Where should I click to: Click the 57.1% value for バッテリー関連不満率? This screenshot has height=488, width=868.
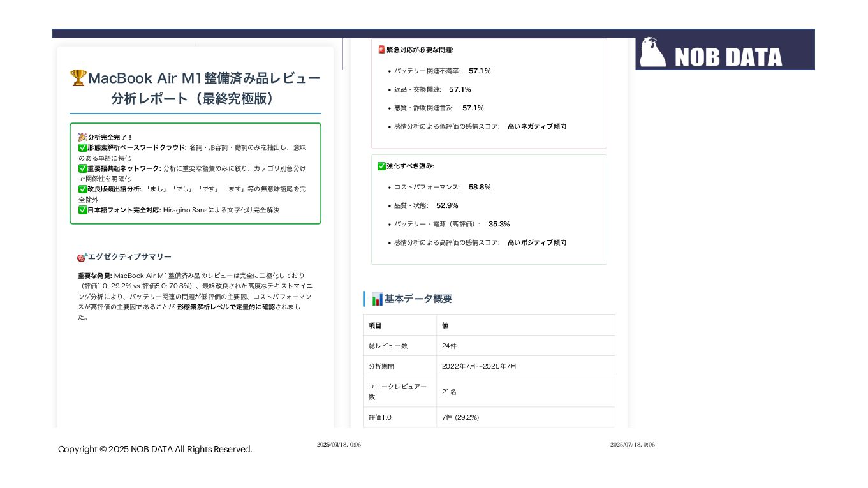point(480,71)
